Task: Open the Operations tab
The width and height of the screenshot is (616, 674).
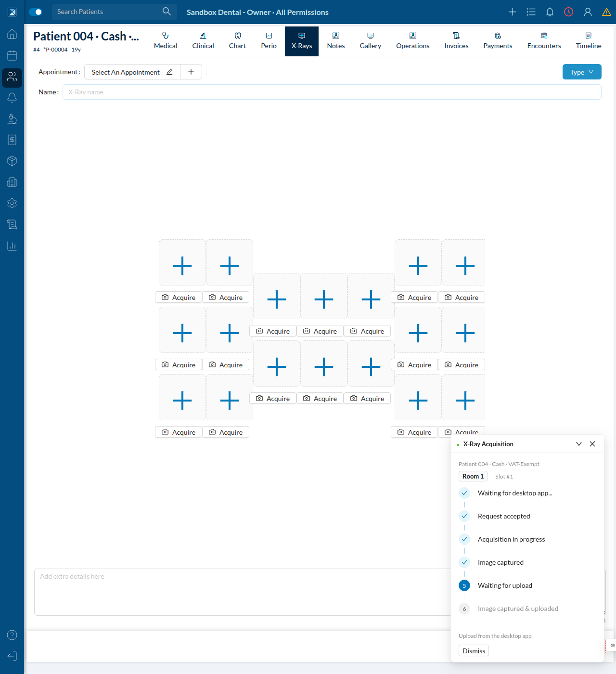Action: pyautogui.click(x=412, y=41)
